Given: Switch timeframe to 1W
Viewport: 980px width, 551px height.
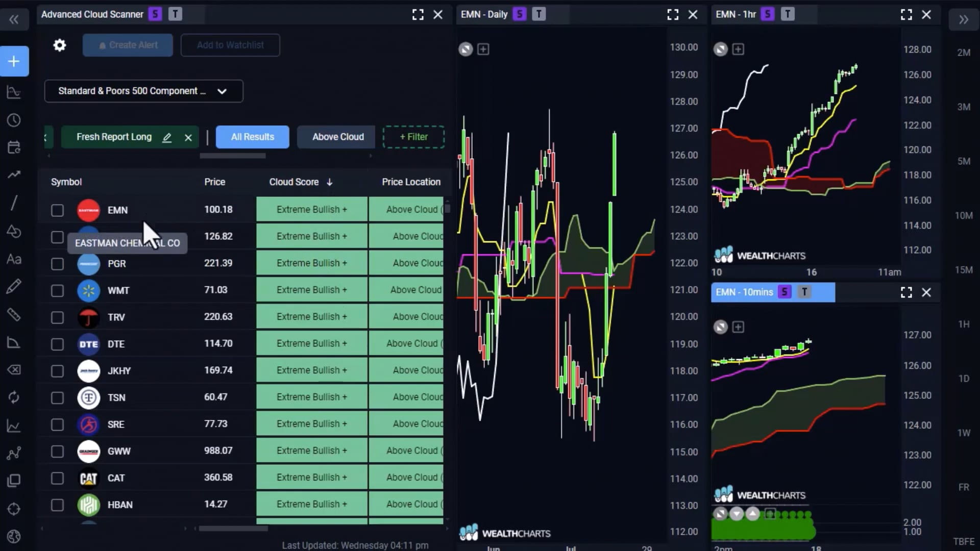Looking at the screenshot, I should tap(964, 433).
